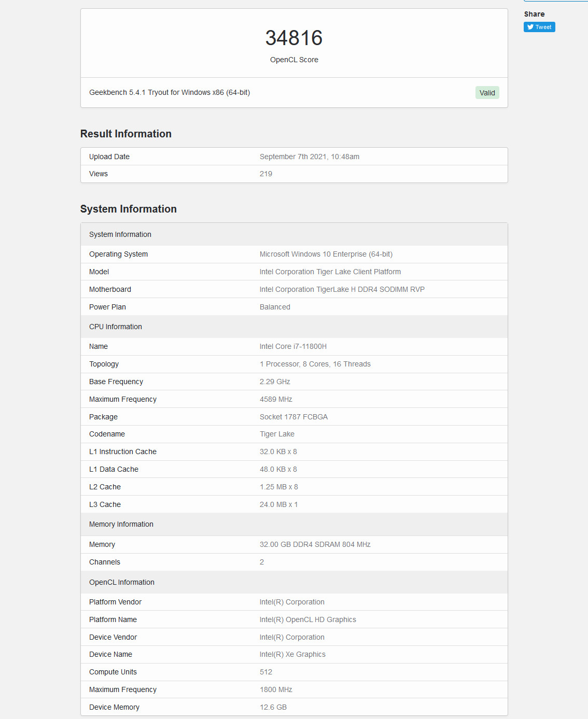Click the Compute Units value 512
Screen dimensions: 588x719
coord(266,672)
